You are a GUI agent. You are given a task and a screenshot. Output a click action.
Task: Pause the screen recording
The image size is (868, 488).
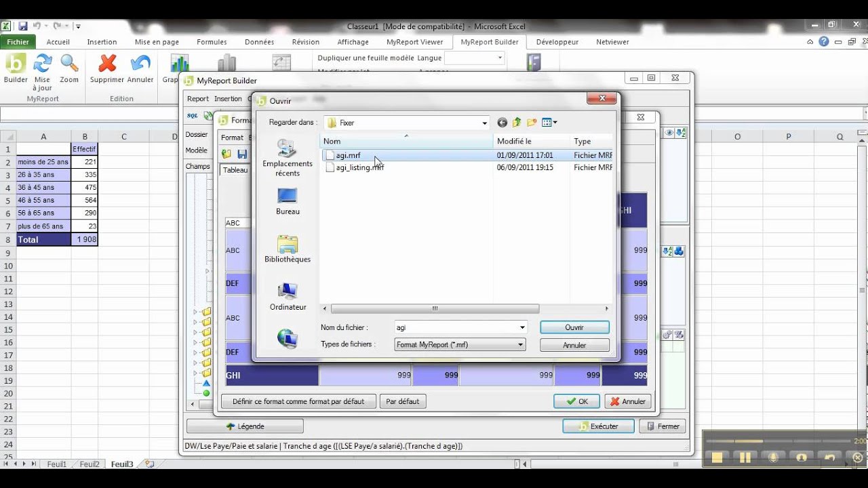pos(745,457)
